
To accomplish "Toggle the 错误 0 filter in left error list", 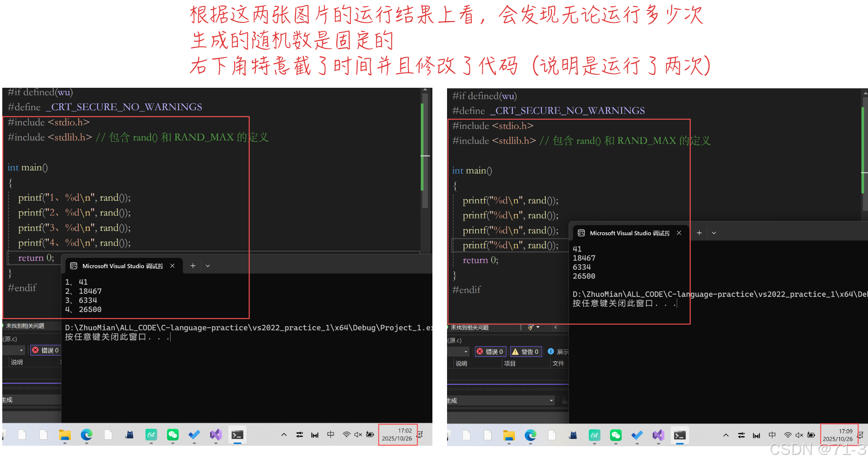I will (45, 350).
